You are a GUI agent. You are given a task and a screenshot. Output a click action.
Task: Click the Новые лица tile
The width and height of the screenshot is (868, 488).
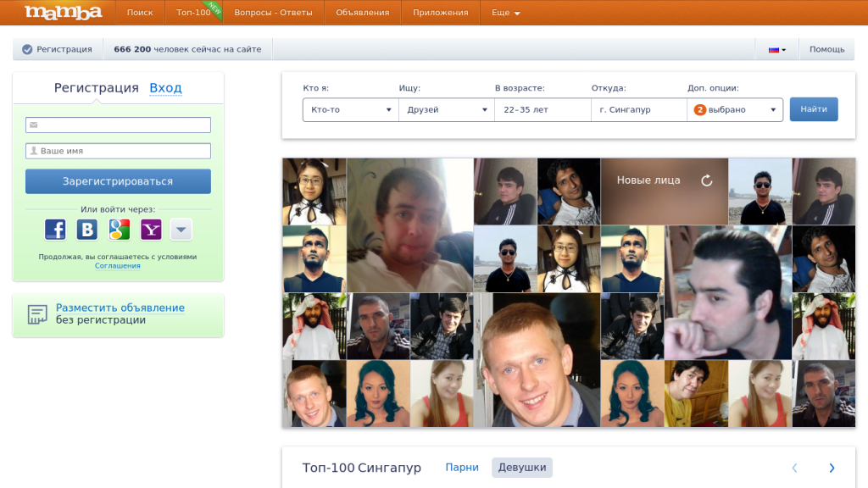tap(665, 191)
